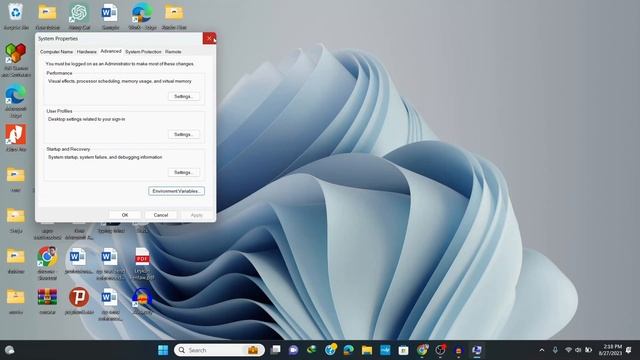
Task: Open the Recycle Bin desktop icon
Action: click(x=16, y=12)
